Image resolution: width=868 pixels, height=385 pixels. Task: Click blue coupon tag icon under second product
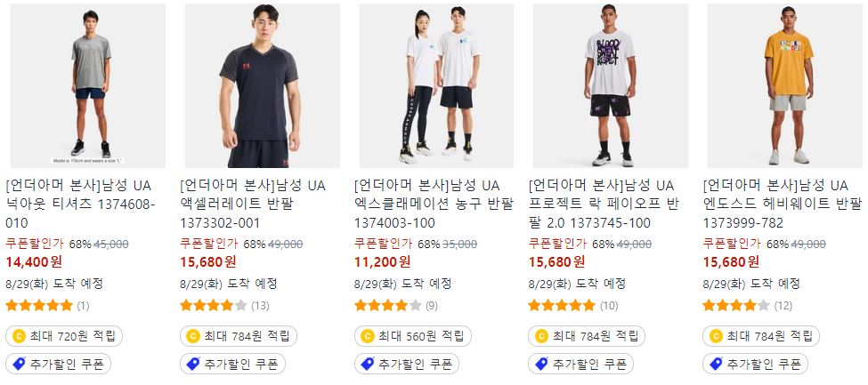pyautogui.click(x=193, y=364)
